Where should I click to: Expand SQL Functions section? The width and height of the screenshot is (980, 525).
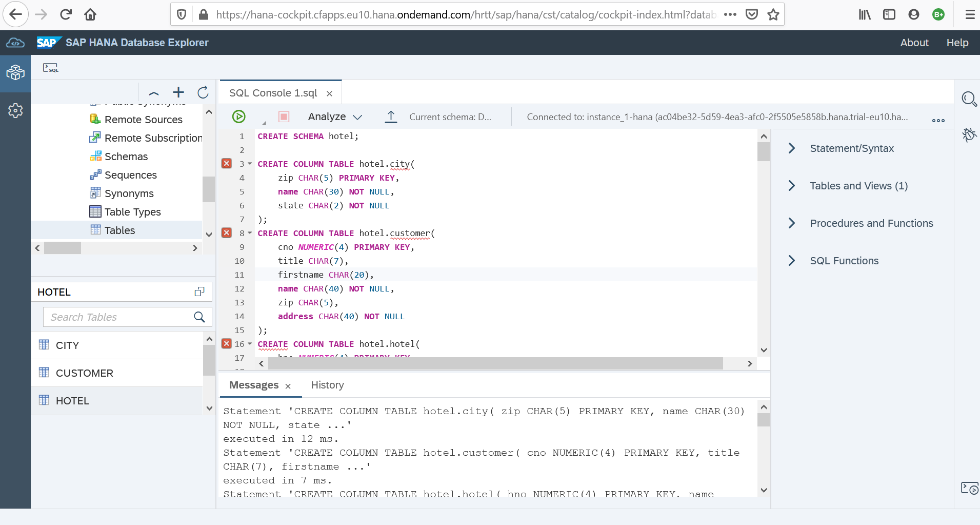click(792, 261)
